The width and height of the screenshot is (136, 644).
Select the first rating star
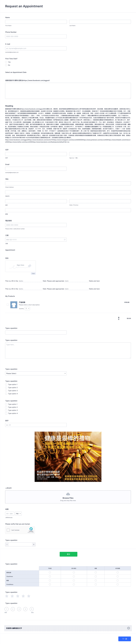click(x=7, y=596)
